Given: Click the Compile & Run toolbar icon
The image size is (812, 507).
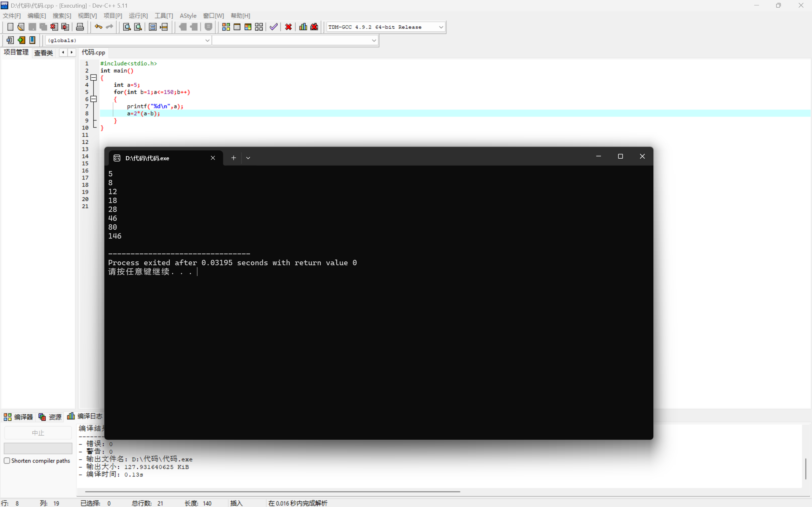Looking at the screenshot, I should click(248, 27).
